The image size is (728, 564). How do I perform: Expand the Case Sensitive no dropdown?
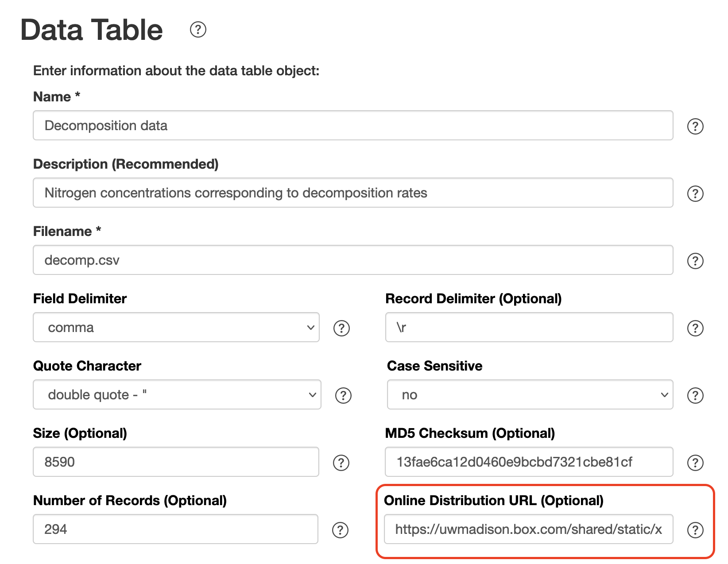pos(530,394)
